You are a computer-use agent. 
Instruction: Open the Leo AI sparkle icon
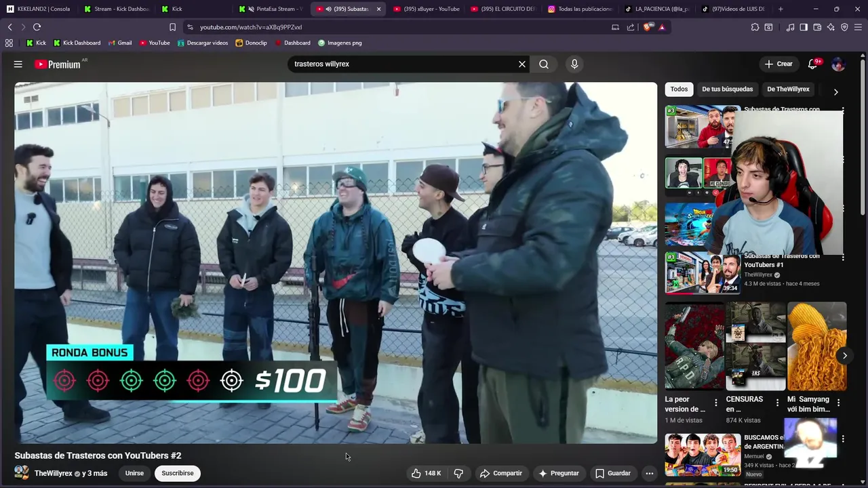pos(831,27)
